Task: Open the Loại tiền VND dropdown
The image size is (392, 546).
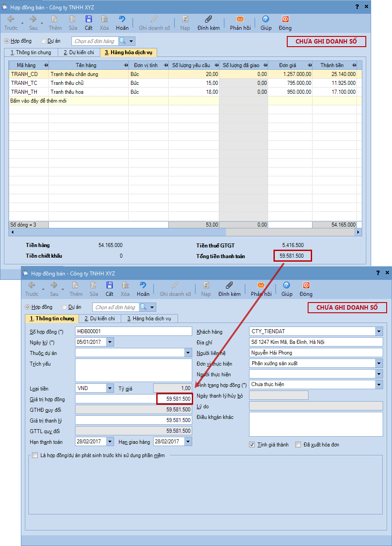Action: coord(110,388)
